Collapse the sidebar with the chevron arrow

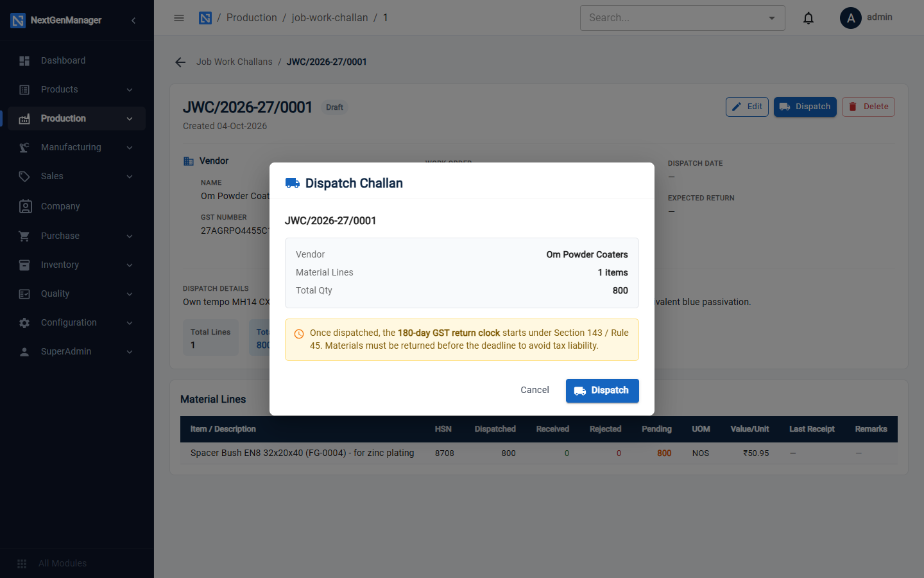tap(133, 21)
